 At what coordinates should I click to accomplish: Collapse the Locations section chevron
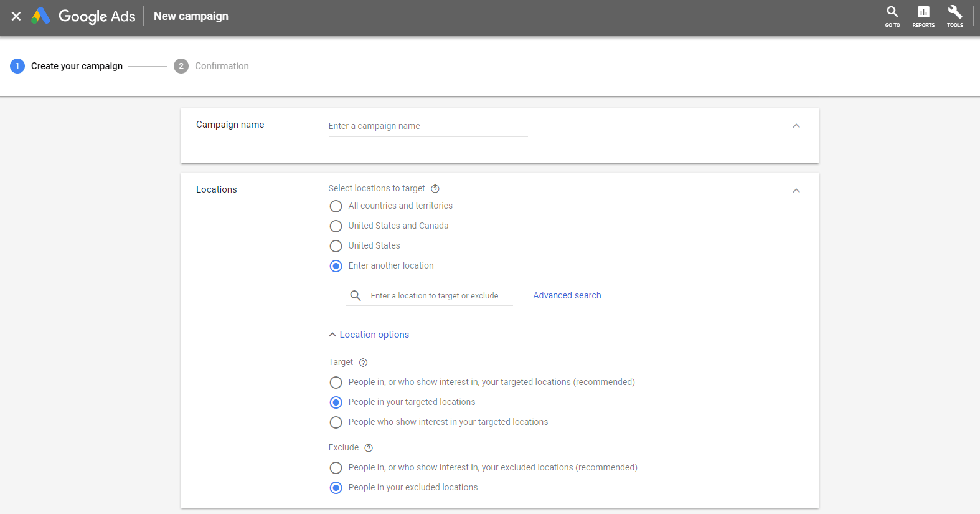pos(796,191)
